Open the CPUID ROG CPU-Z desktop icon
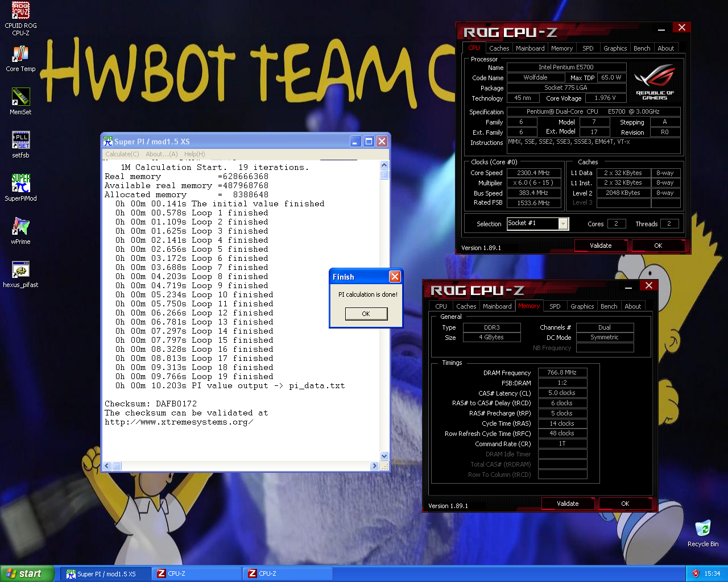Screen dimensions: 728x582 tap(20, 19)
